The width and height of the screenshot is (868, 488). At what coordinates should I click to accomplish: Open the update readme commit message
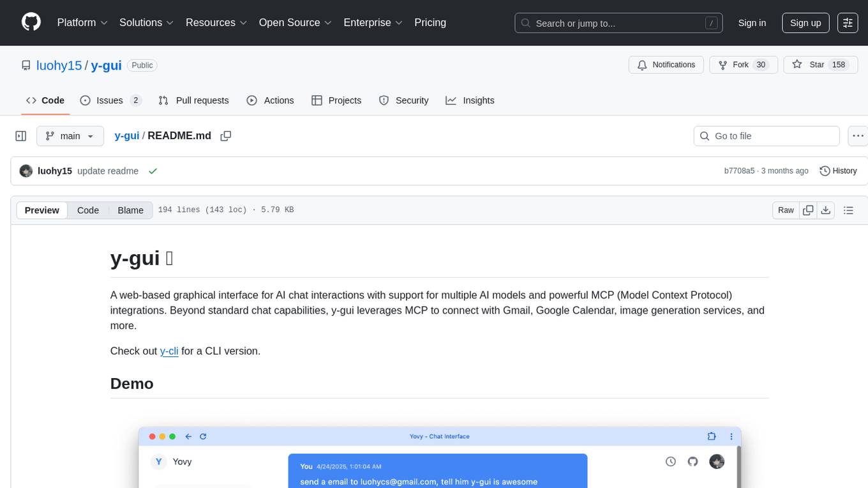(108, 171)
